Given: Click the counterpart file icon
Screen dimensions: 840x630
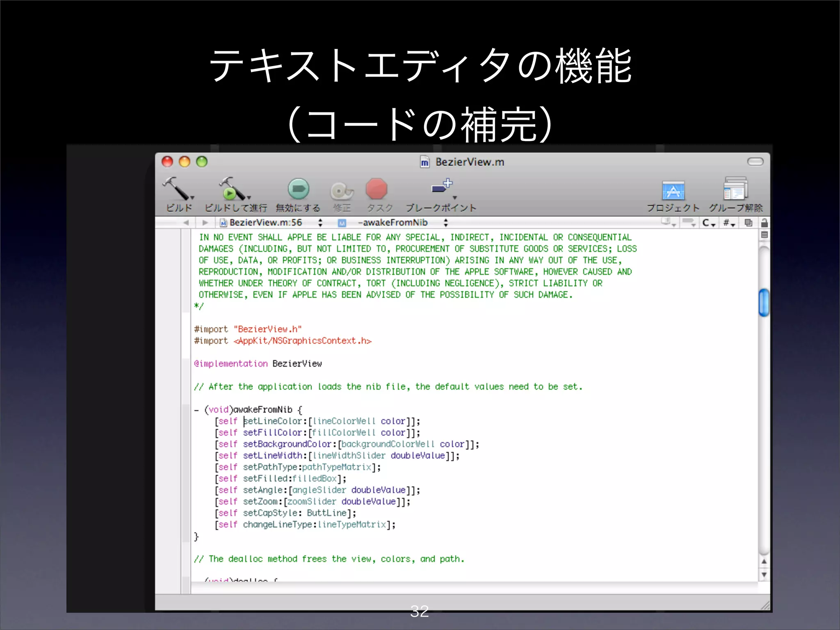Looking at the screenshot, I should 749,223.
